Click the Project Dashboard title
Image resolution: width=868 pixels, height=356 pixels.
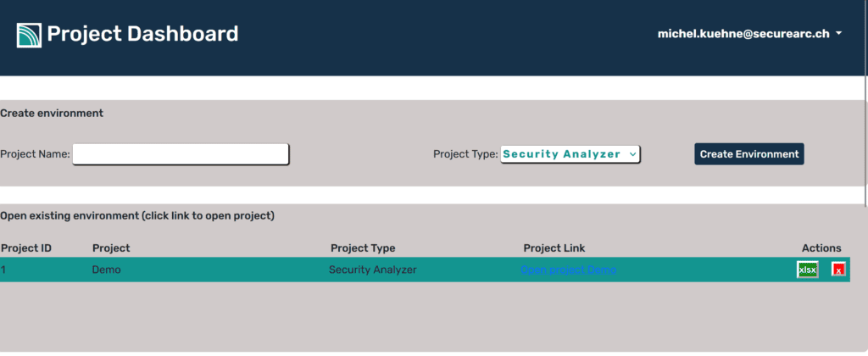point(142,35)
